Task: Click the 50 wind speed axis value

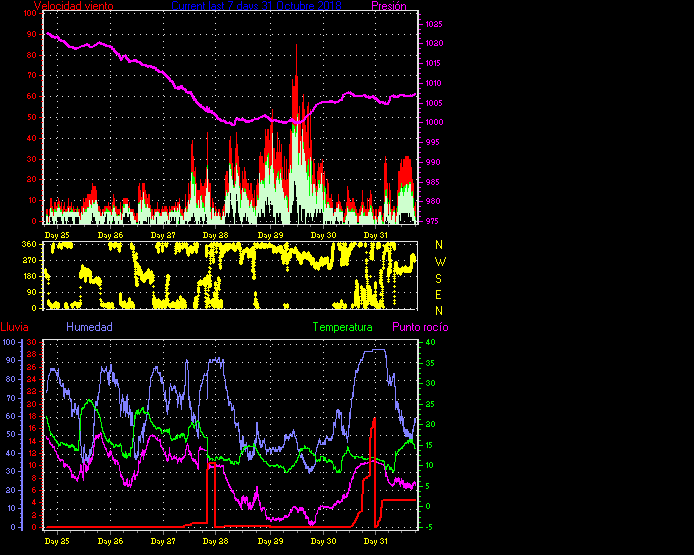Action: (x=31, y=117)
